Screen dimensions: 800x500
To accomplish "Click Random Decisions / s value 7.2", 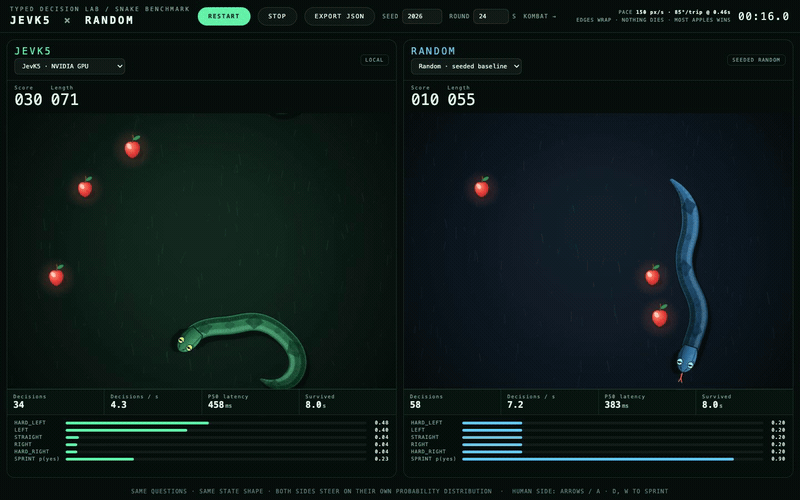I will pyautogui.click(x=515, y=405).
